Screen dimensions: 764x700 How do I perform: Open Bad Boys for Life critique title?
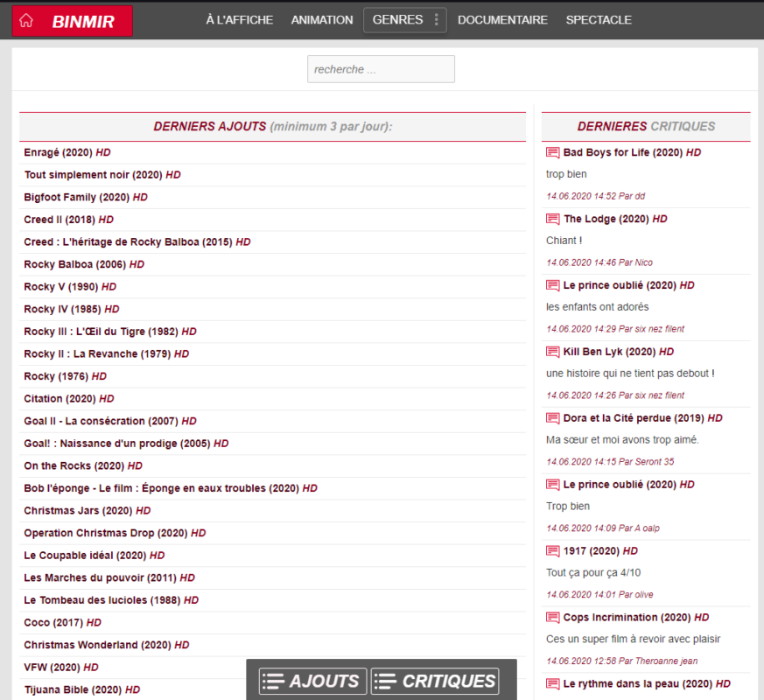pos(632,152)
